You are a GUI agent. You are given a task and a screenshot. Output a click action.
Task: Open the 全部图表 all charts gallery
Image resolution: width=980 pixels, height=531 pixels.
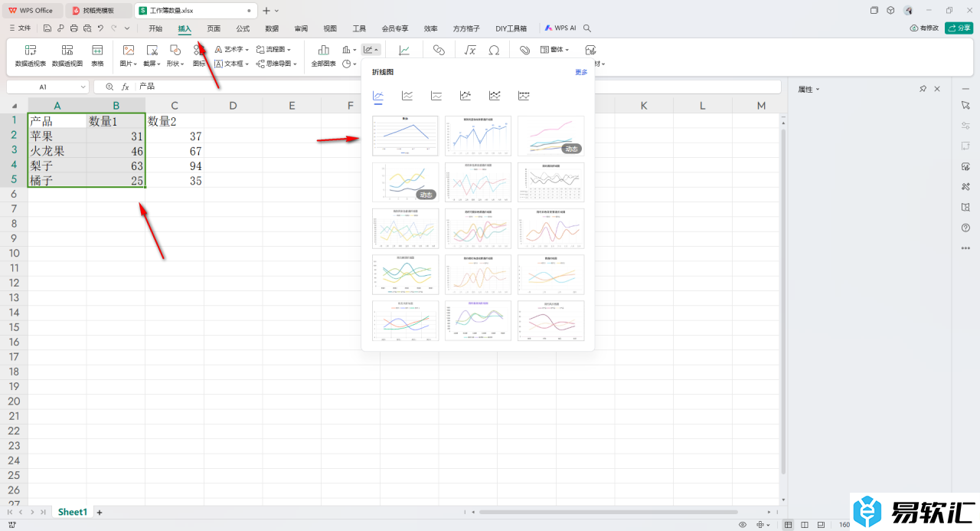point(324,55)
